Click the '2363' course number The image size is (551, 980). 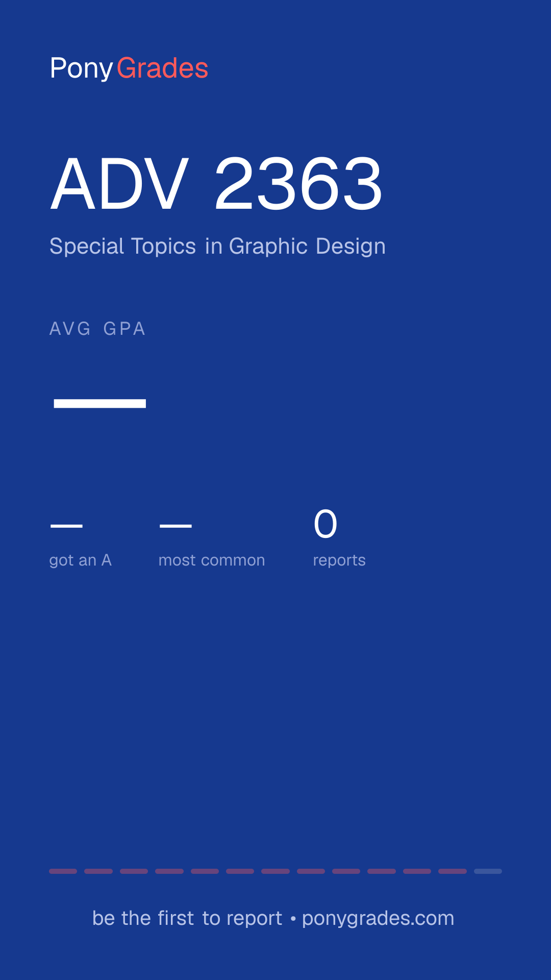click(x=298, y=183)
